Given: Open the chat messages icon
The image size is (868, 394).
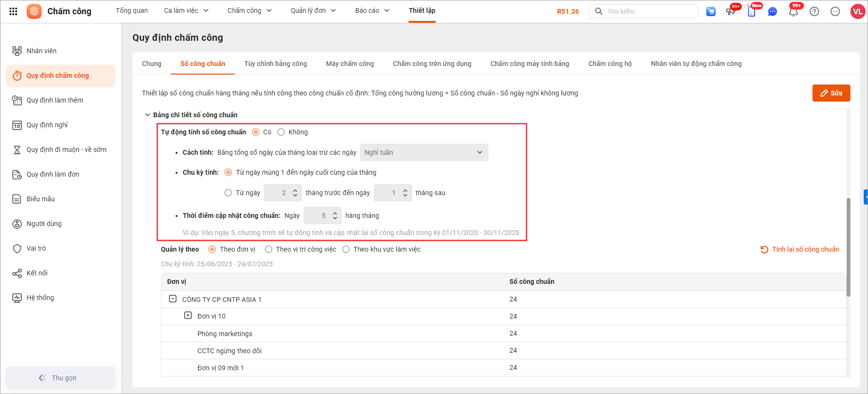Looking at the screenshot, I should click(x=772, y=12).
